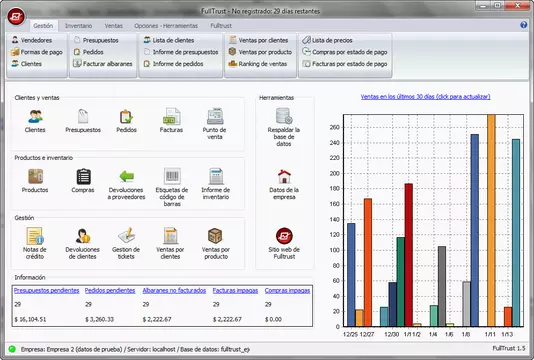Open the Datos de la empresa house icon
The height and width of the screenshot is (360, 534).
coord(284,176)
